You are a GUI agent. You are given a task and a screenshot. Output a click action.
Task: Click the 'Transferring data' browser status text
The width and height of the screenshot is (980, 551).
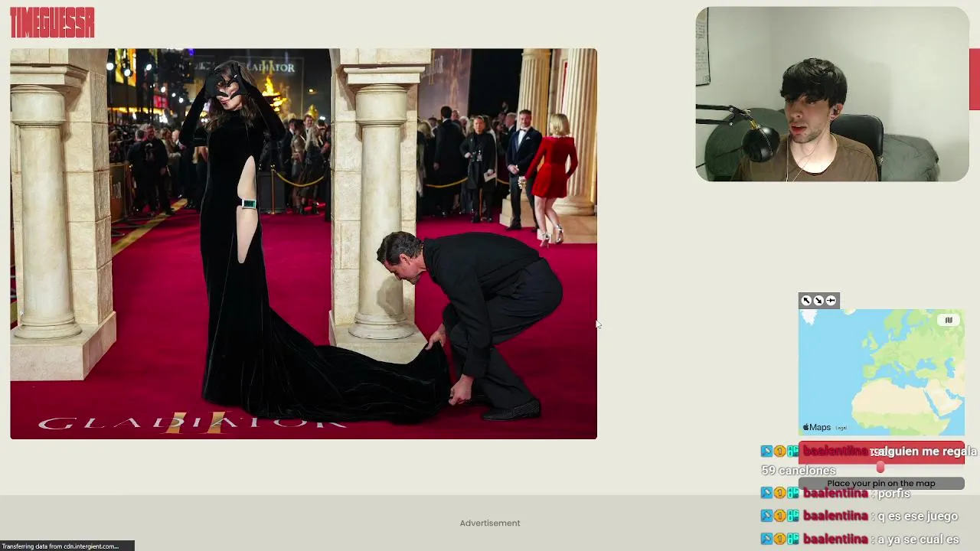pos(60,546)
